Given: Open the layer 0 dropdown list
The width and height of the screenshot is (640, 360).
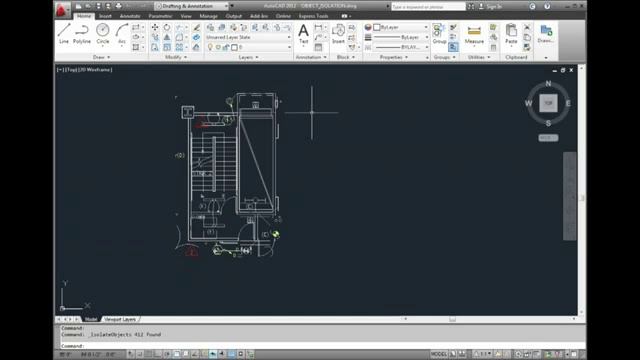Looking at the screenshot, I should pos(248,47).
